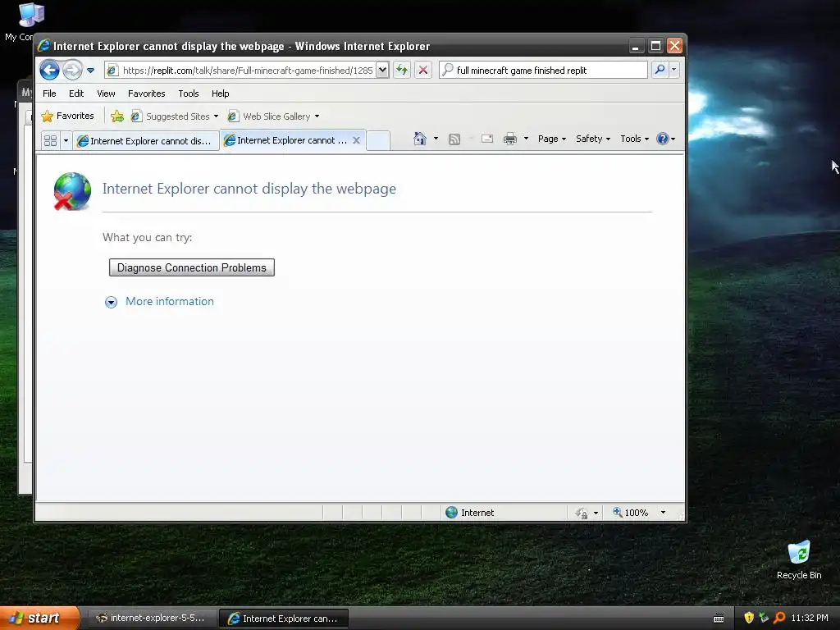Open the Edit menu
This screenshot has width=840, height=630.
(76, 94)
